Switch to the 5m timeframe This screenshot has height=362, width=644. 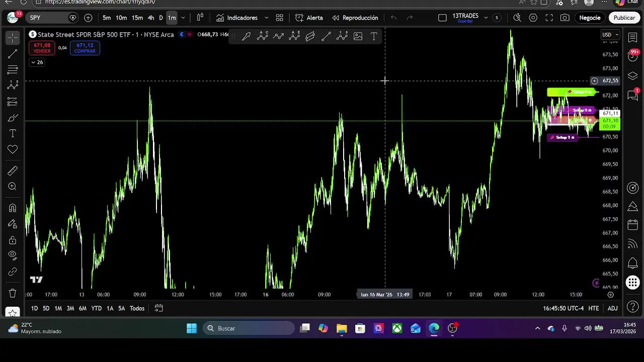point(107,18)
